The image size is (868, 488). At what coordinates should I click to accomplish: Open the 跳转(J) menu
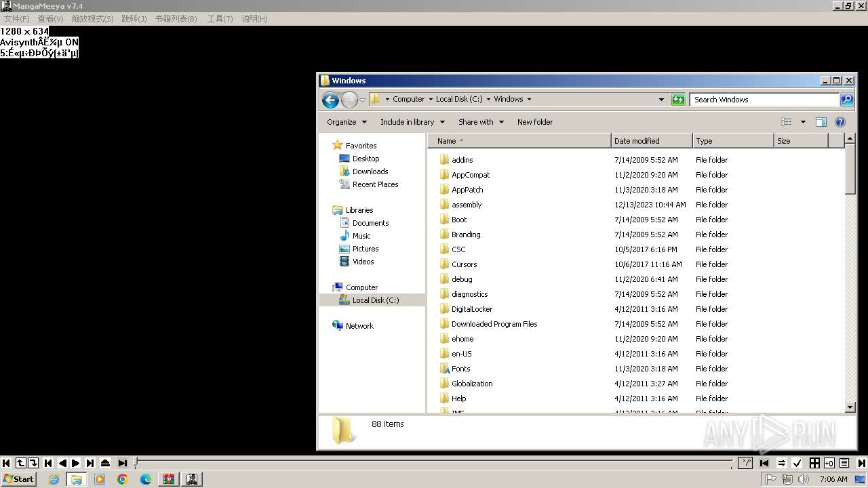tap(134, 18)
